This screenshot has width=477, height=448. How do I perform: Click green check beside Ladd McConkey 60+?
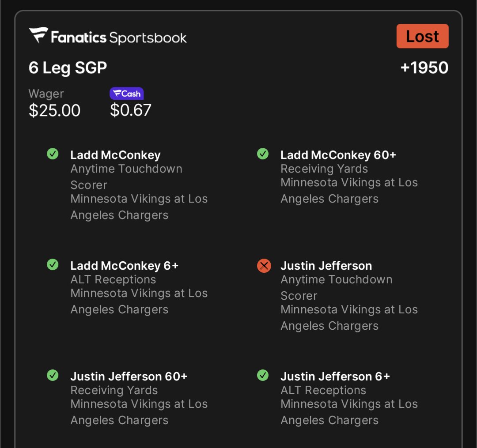263,154
